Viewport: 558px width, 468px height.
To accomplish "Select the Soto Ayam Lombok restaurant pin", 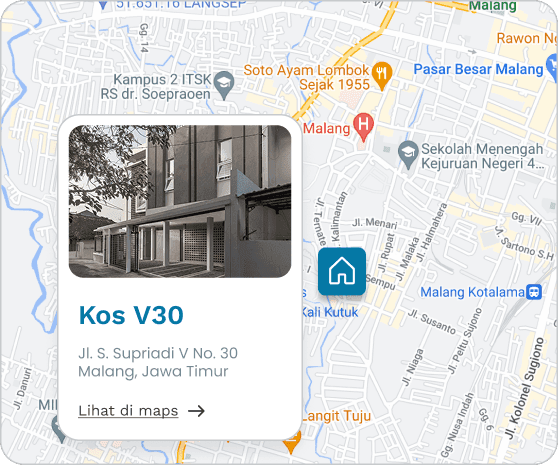I will tap(382, 76).
